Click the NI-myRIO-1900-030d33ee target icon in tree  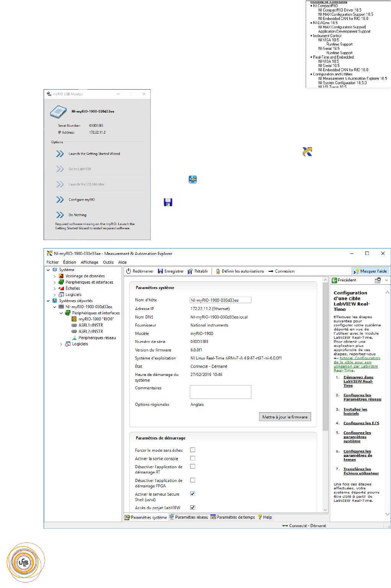click(x=61, y=307)
